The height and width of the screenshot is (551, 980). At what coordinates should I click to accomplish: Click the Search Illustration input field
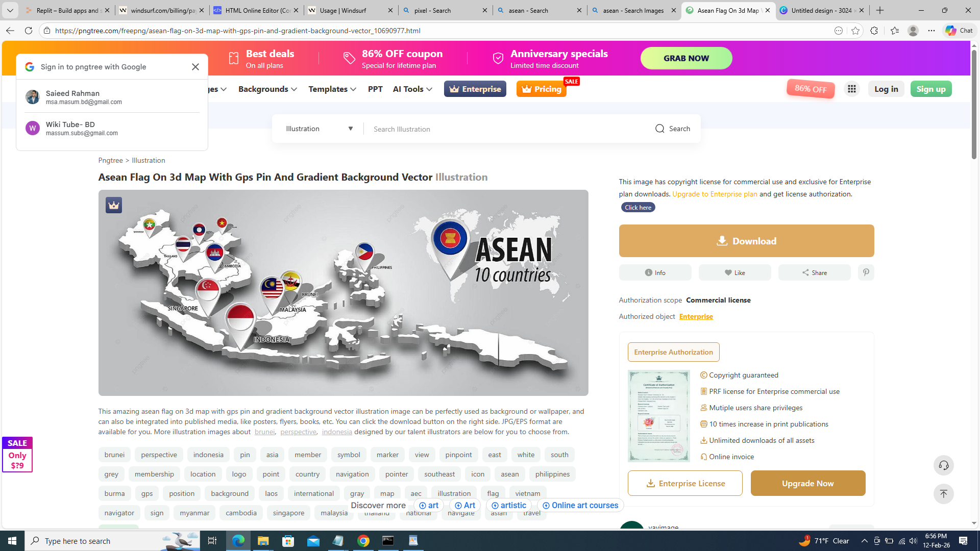click(x=505, y=129)
